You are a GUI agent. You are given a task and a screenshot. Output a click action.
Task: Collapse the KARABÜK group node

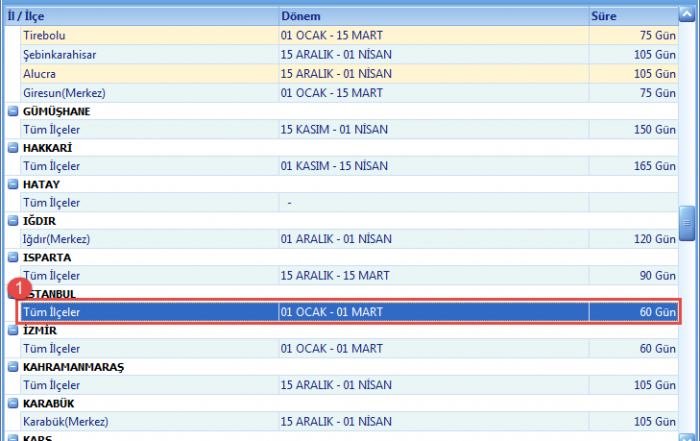click(13, 403)
